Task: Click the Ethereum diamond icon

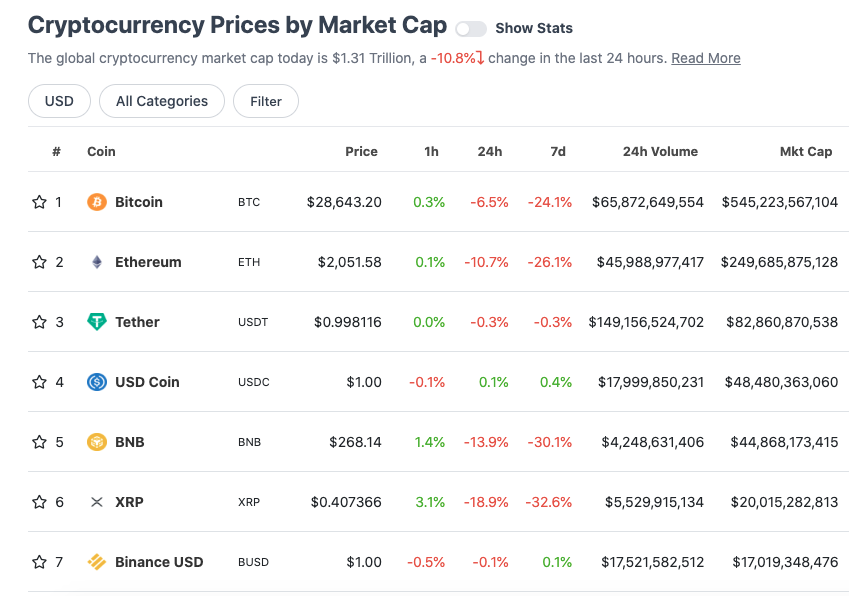Action: tap(97, 262)
